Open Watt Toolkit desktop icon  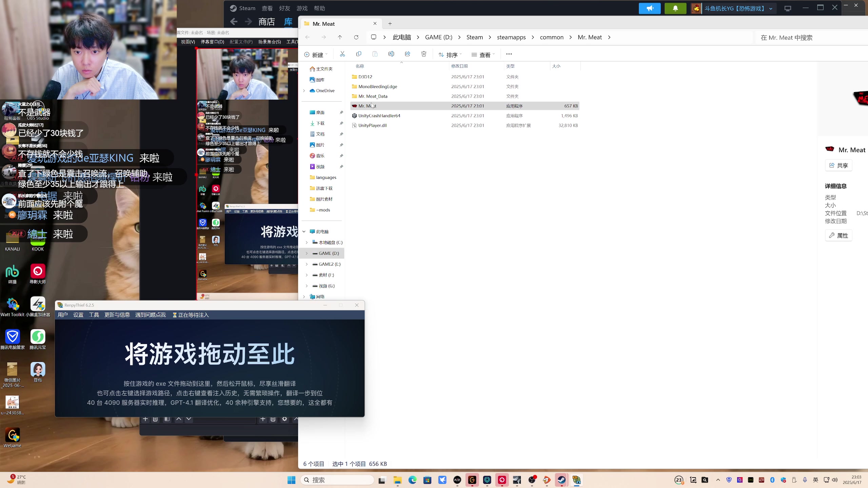coord(13,307)
